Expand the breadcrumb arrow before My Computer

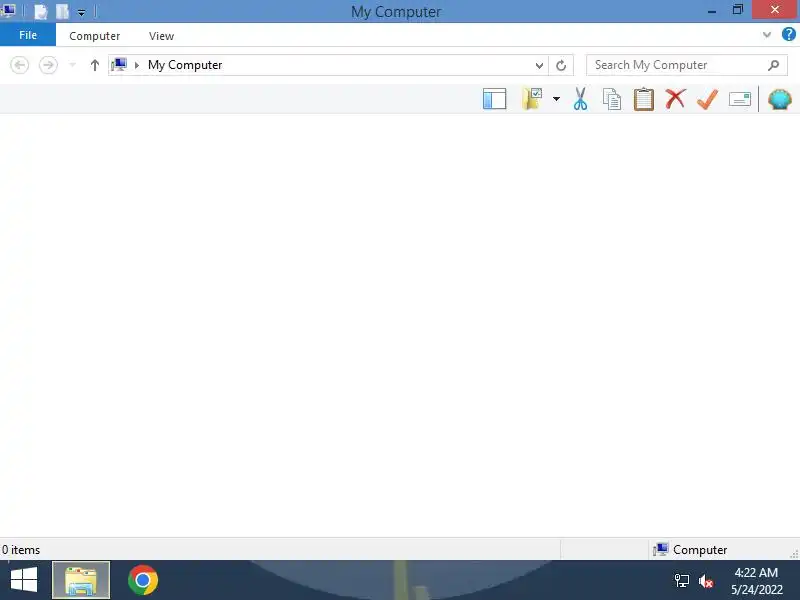pyautogui.click(x=137, y=65)
